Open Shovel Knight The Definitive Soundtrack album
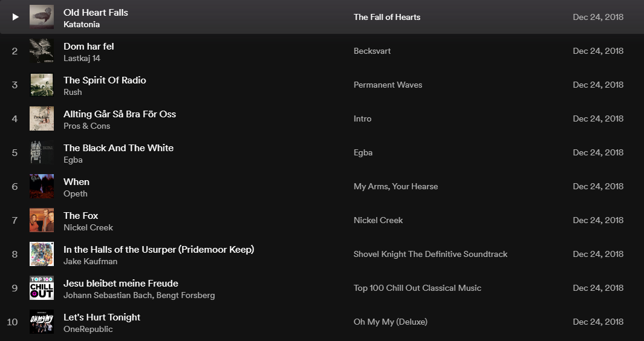644x341 pixels. (x=431, y=254)
